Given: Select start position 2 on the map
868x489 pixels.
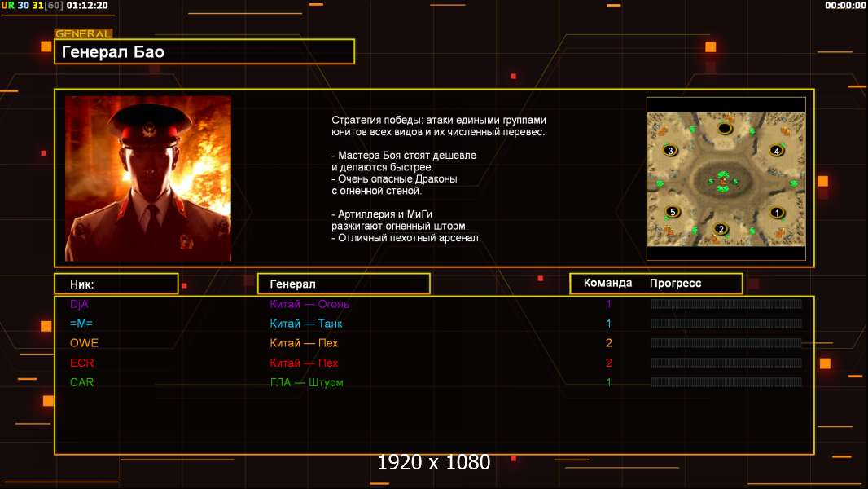Looking at the screenshot, I should 720,229.
